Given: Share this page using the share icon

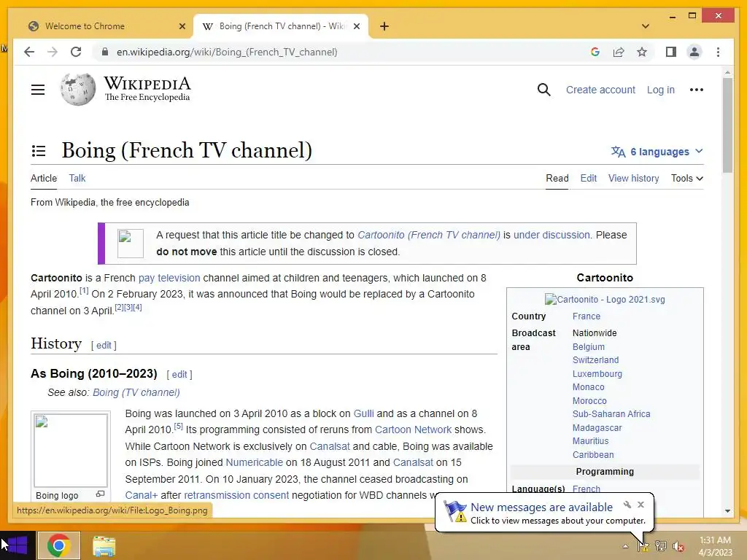Looking at the screenshot, I should point(619,52).
